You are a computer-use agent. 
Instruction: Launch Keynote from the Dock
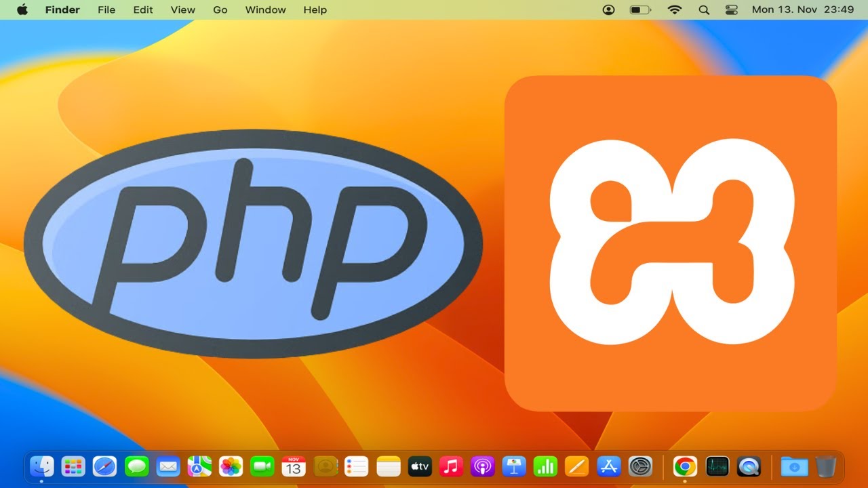[x=514, y=466]
